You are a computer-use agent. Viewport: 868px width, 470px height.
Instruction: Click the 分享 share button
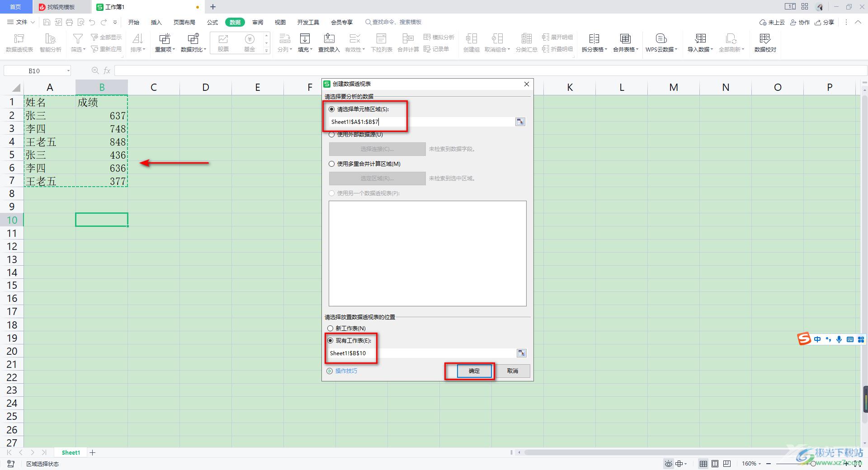[x=824, y=22]
